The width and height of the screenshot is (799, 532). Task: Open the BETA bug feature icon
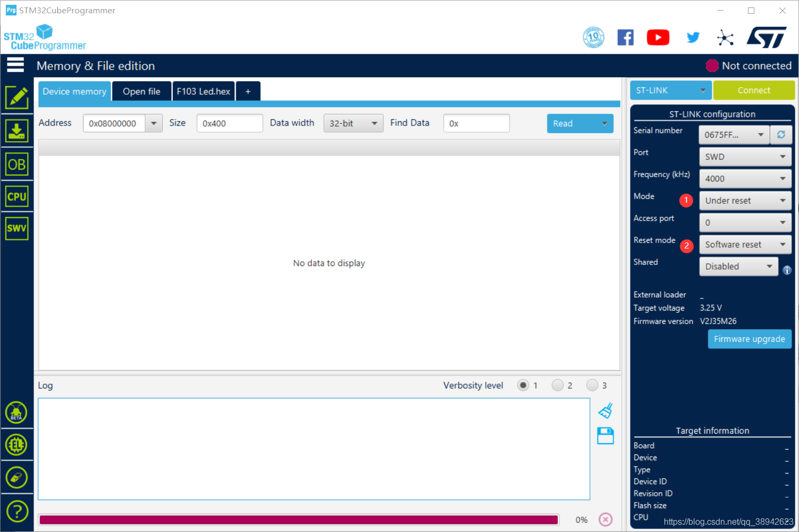[x=16, y=412]
